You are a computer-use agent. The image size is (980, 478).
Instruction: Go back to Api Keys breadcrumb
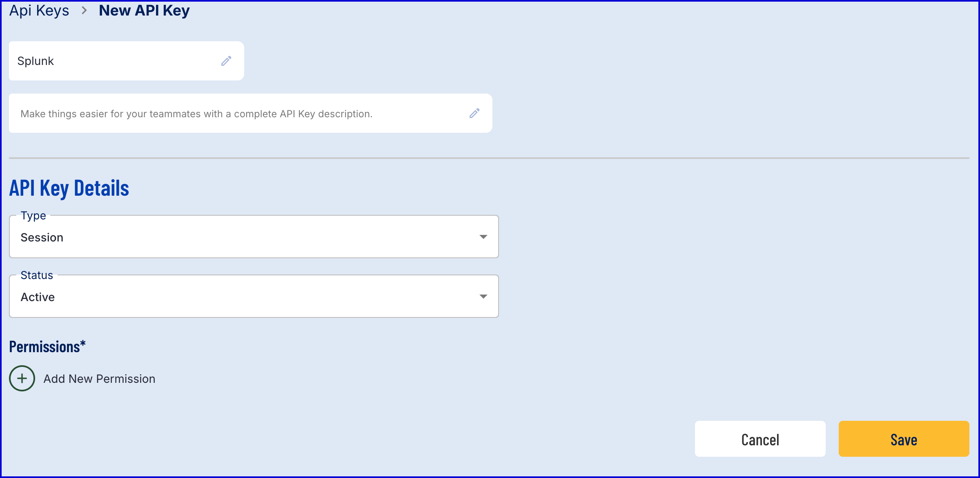pos(39,11)
